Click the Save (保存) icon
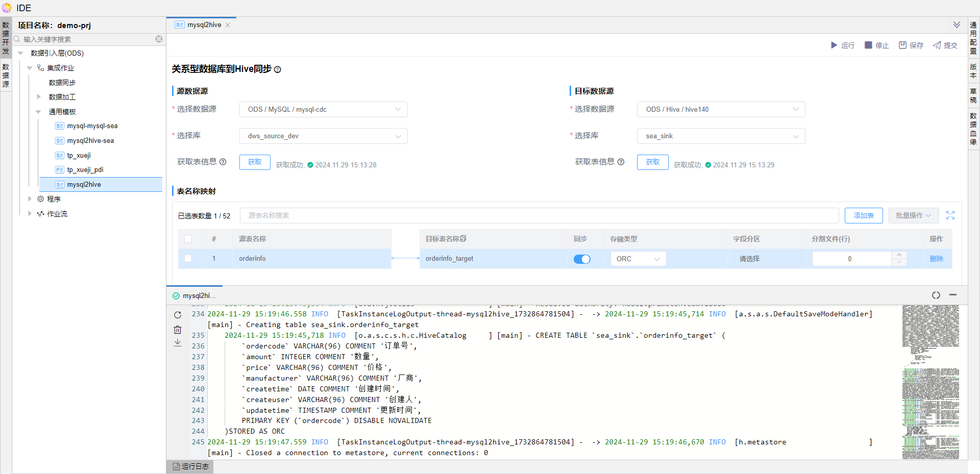The width and height of the screenshot is (980, 474). click(902, 45)
